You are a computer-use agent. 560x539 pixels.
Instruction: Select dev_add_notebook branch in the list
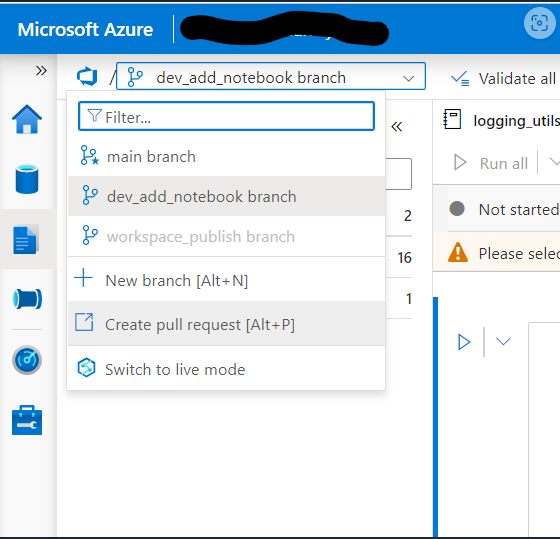click(x=226, y=196)
